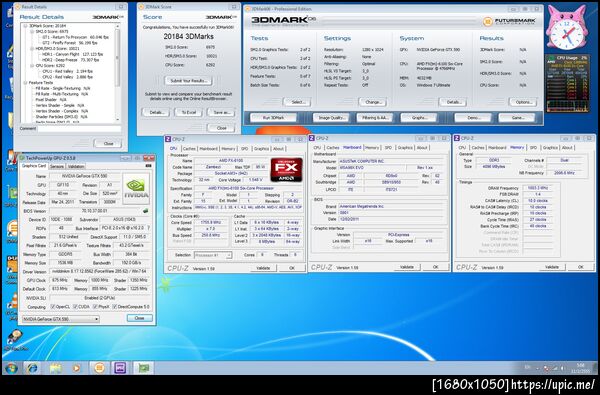600x395 pixels.
Task: Toggle PhysX checkbox in GPU-Z
Action: [96, 307]
